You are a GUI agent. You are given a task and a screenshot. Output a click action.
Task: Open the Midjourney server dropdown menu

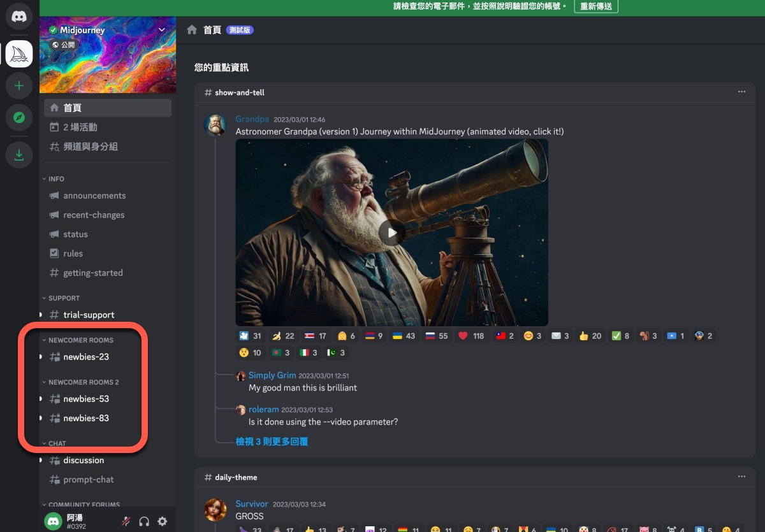pos(161,30)
